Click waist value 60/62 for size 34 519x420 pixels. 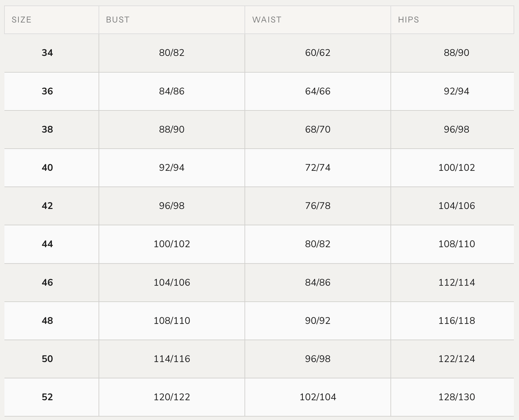coord(318,53)
